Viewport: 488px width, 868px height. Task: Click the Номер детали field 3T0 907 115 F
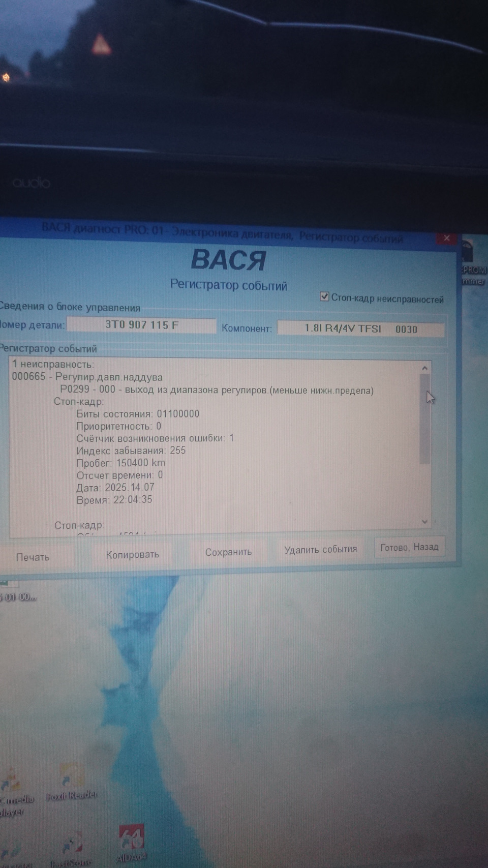click(x=142, y=325)
